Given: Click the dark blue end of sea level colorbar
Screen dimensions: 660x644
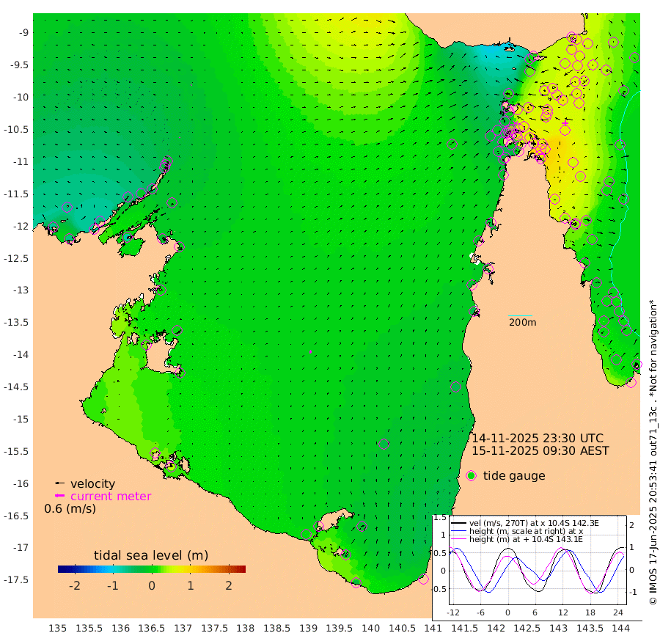Looking at the screenshot, I should tap(62, 569).
